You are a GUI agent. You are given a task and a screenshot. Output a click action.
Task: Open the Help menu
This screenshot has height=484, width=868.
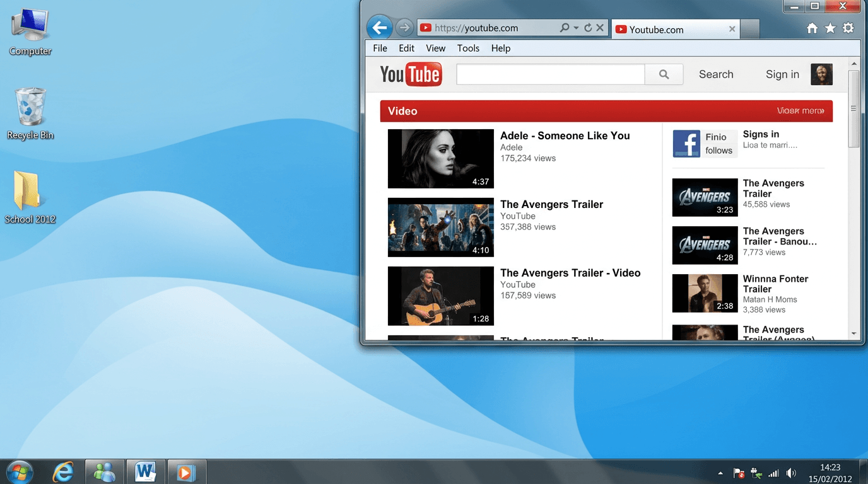[500, 48]
